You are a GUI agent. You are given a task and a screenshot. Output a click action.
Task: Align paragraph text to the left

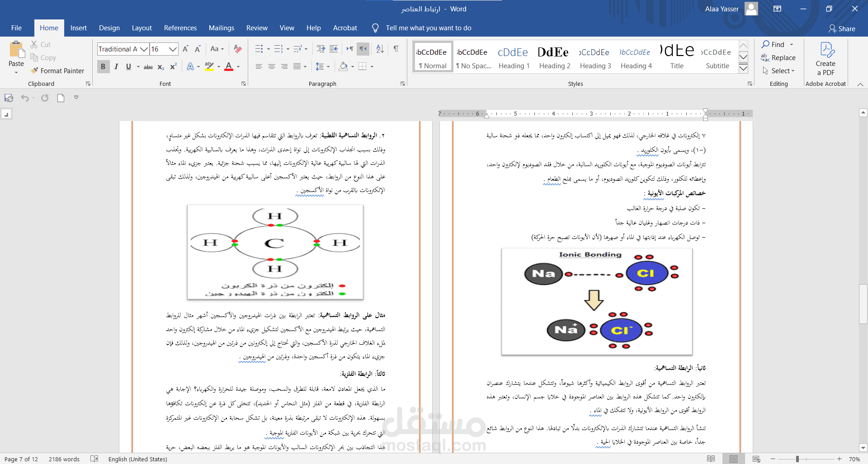(x=259, y=67)
